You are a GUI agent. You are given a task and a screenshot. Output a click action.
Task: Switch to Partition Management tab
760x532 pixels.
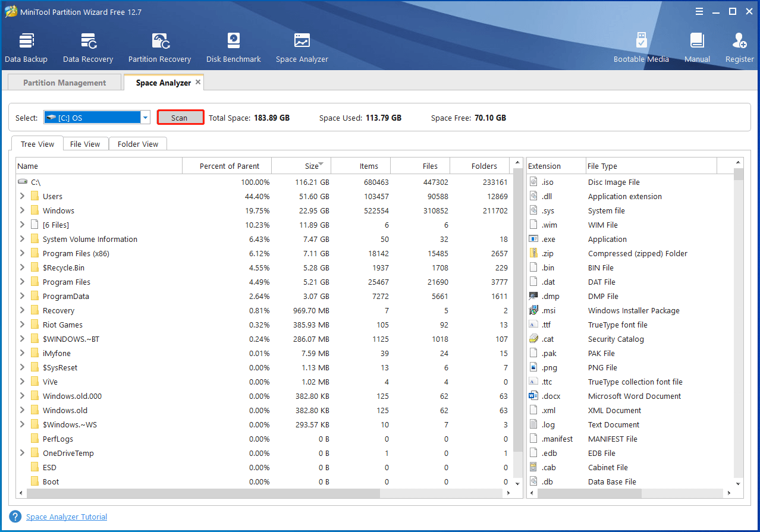point(64,83)
